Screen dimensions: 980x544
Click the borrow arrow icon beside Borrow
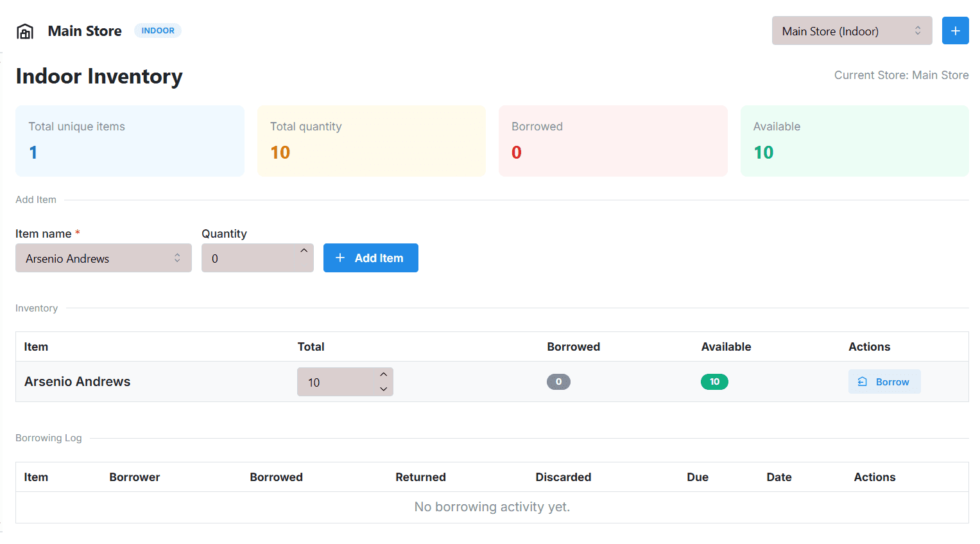[x=863, y=382]
